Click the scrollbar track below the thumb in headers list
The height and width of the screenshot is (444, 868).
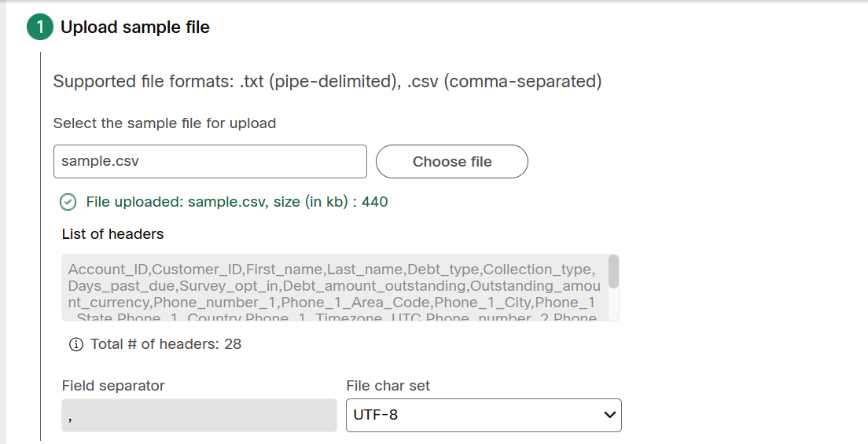(x=613, y=304)
